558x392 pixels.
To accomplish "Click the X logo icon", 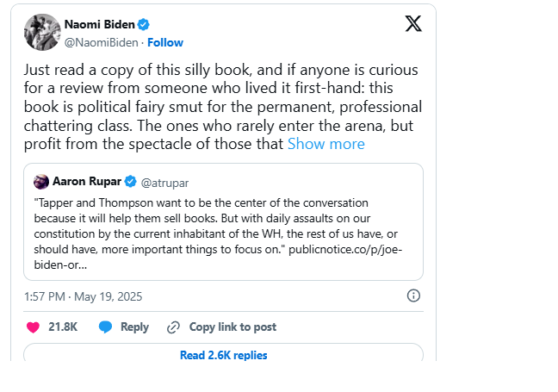I will (413, 24).
